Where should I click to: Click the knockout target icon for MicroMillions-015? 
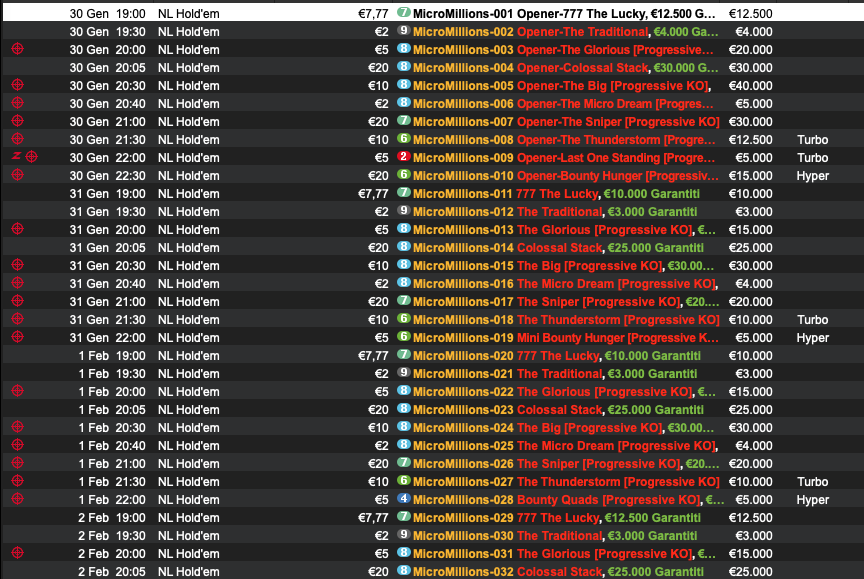pos(18,265)
